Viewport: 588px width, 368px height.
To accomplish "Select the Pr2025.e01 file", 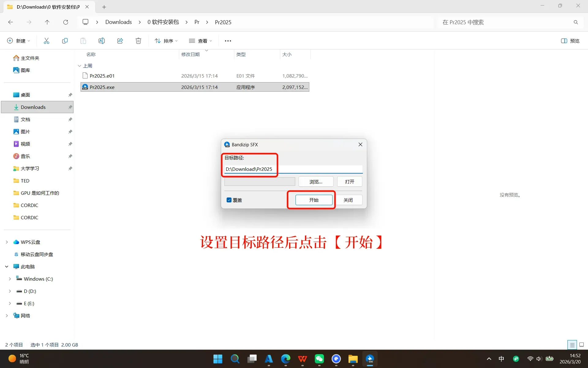I will [102, 76].
